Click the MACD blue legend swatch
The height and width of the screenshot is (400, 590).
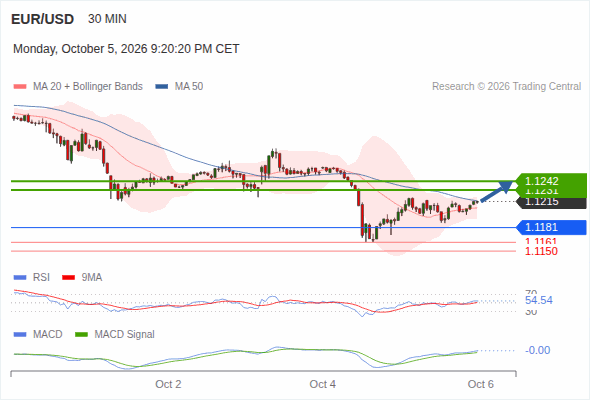click(20, 335)
